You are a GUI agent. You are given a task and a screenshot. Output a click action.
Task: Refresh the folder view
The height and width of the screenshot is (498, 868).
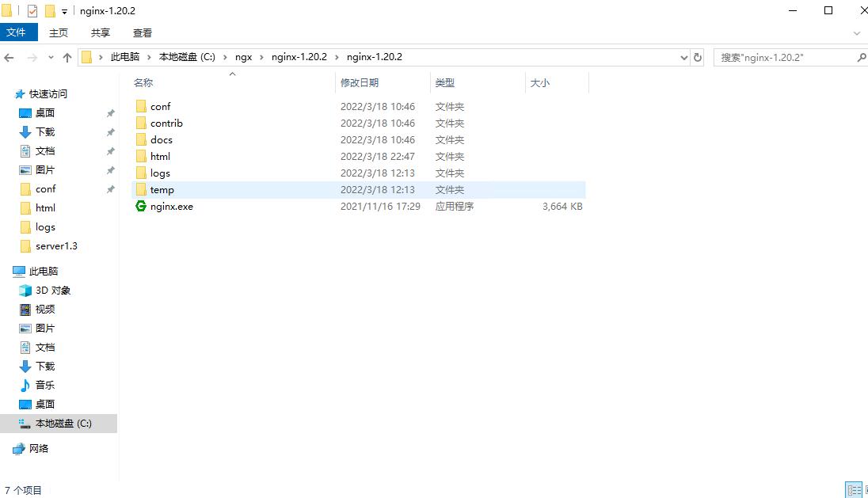pyautogui.click(x=696, y=57)
